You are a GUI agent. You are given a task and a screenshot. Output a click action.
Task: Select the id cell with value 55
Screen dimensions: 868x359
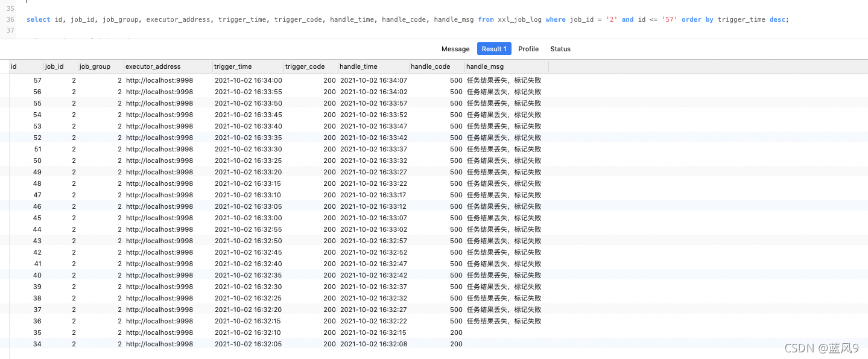37,103
